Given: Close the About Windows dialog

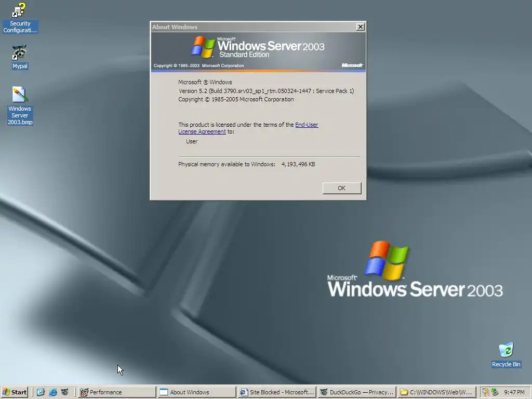Looking at the screenshot, I should click(361, 27).
